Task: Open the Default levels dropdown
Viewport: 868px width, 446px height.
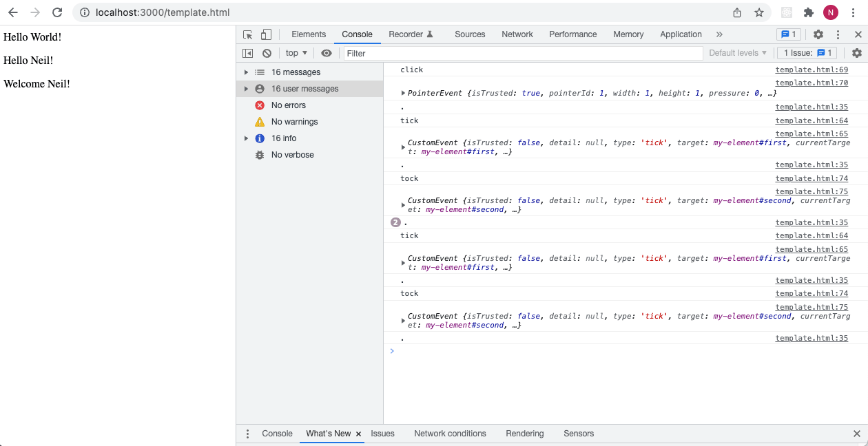Action: [x=738, y=53]
